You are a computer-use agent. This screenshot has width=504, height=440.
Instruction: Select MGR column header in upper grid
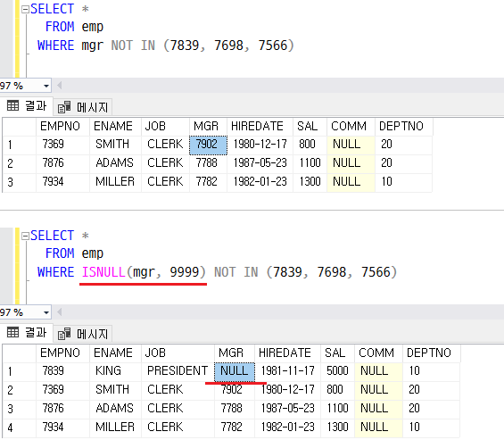click(x=208, y=127)
